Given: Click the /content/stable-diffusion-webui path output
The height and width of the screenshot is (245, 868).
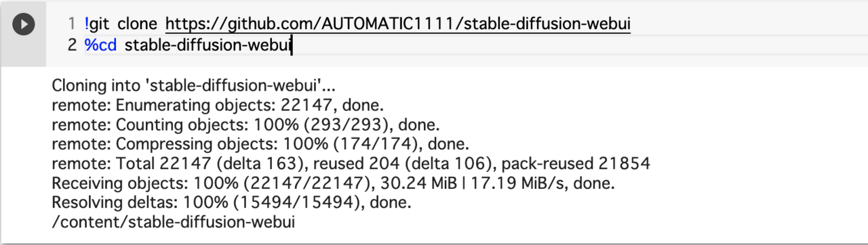Looking at the screenshot, I should 174,221.
